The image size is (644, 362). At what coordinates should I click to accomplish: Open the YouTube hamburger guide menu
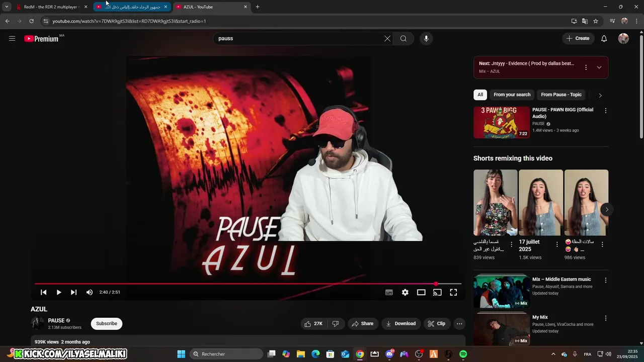coord(12,38)
